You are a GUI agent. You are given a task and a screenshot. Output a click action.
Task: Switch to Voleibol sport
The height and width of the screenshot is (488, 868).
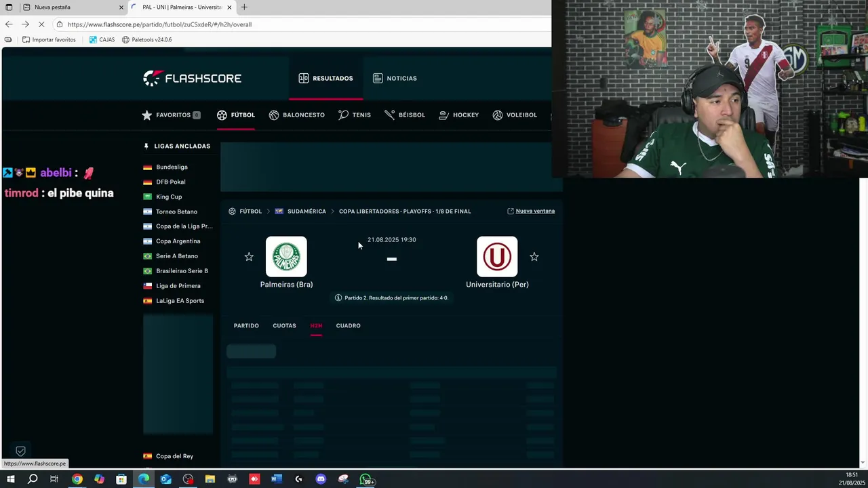515,115
